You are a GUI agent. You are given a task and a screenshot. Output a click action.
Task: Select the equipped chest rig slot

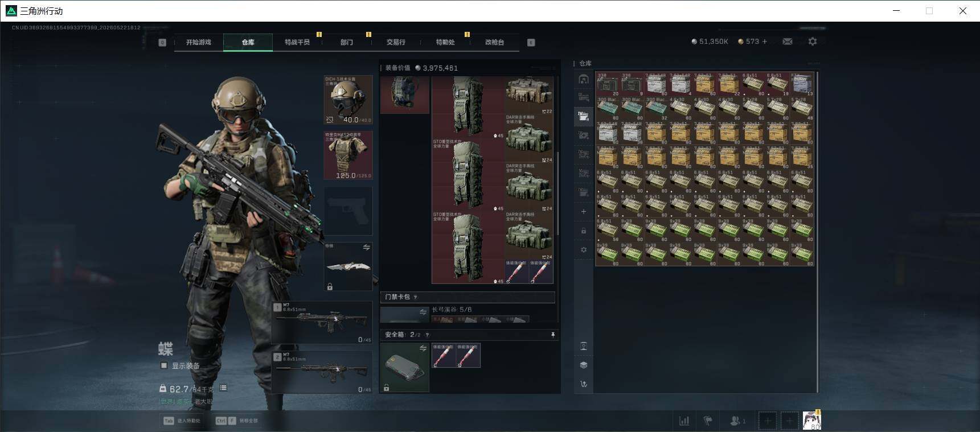pos(405,95)
